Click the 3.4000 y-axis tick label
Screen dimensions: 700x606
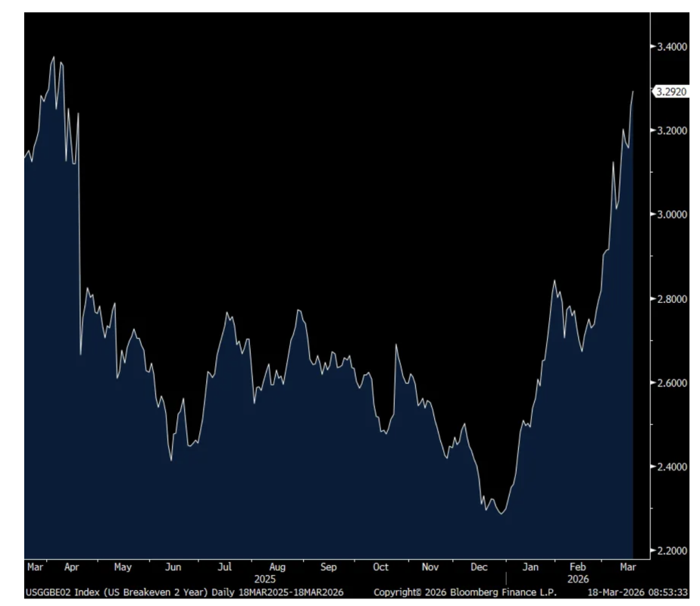click(671, 47)
